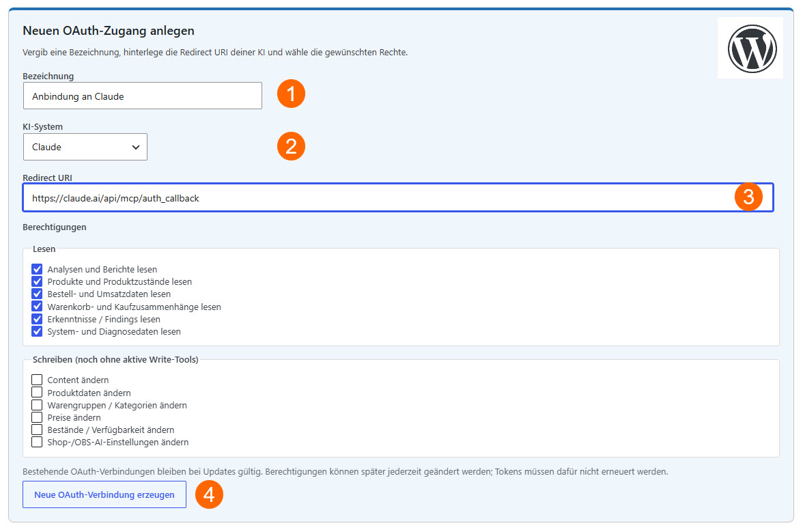This screenshot has height=532, width=803.
Task: Toggle Bestell- und Umsatzdaten lesen checkbox
Action: point(37,294)
